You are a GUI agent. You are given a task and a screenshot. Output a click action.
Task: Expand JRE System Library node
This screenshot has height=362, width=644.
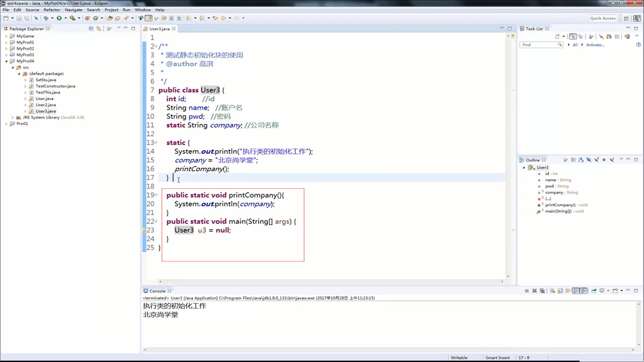pyautogui.click(x=13, y=118)
